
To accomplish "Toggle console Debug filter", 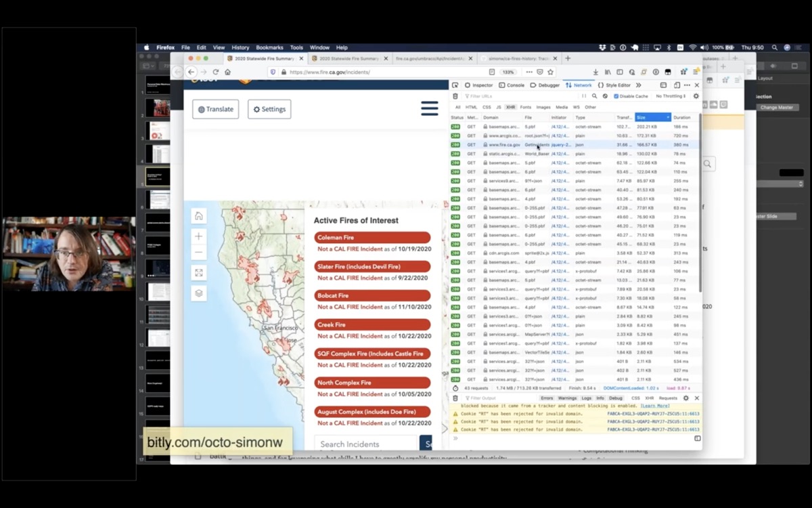I will (616, 398).
